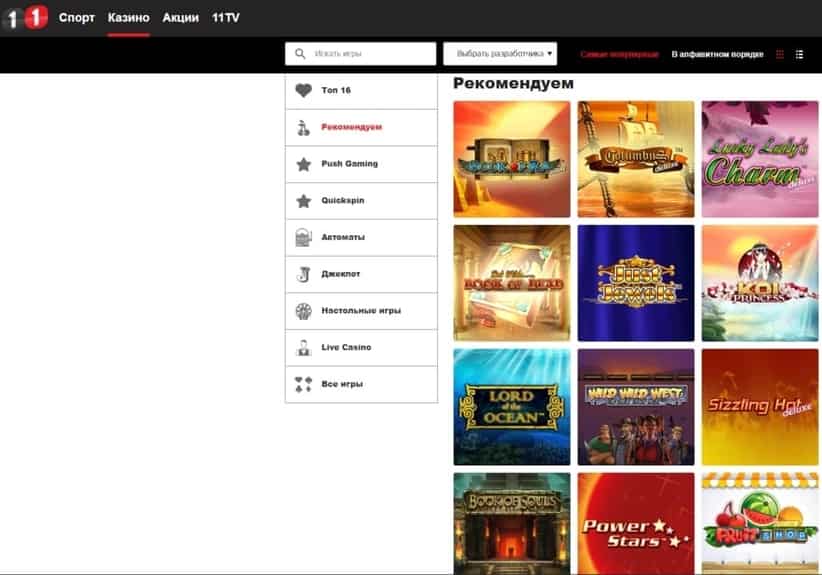
Task: Click the magnifier search icon
Action: tap(300, 53)
